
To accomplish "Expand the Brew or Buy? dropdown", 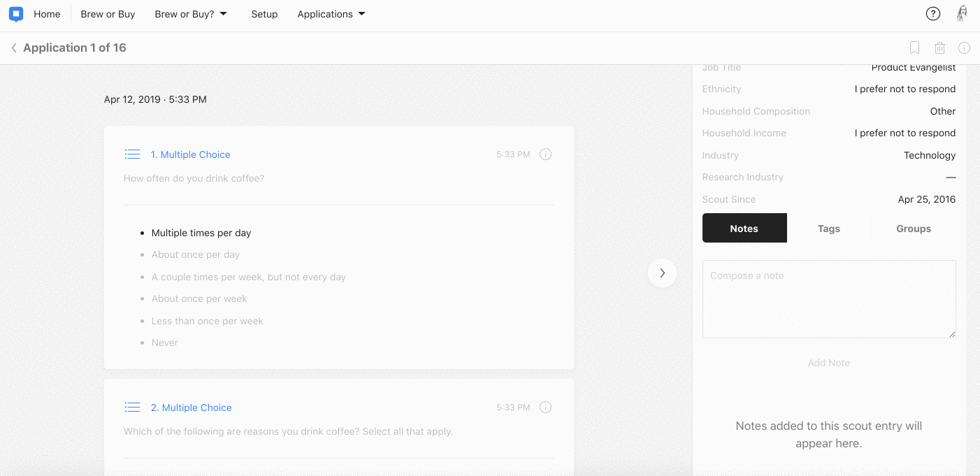I will (x=191, y=14).
